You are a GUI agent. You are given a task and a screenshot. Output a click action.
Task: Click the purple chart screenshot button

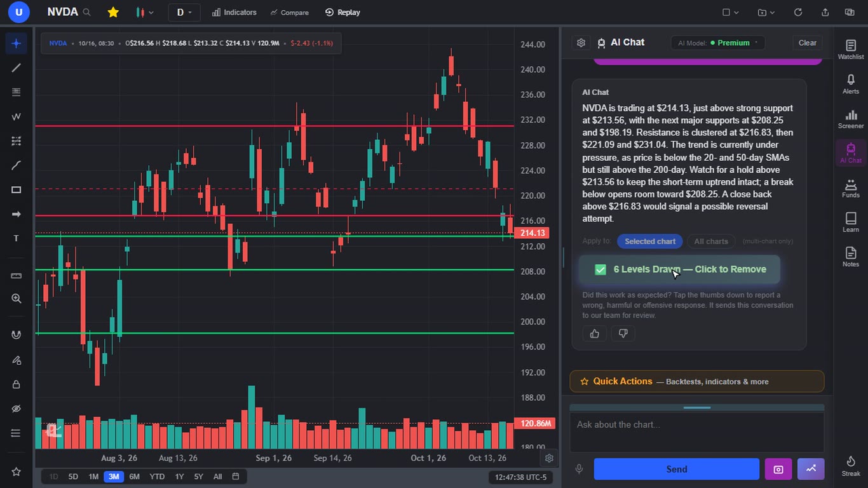(778, 469)
